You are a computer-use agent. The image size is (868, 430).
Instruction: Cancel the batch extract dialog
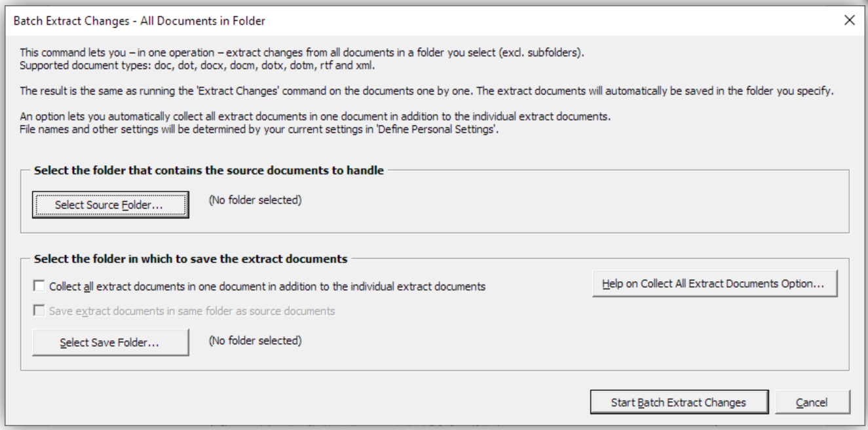pos(812,402)
